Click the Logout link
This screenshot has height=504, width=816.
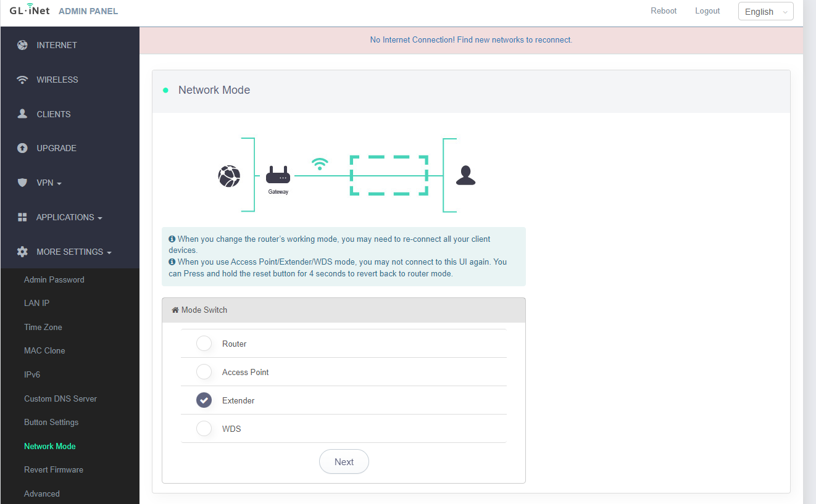tap(707, 11)
